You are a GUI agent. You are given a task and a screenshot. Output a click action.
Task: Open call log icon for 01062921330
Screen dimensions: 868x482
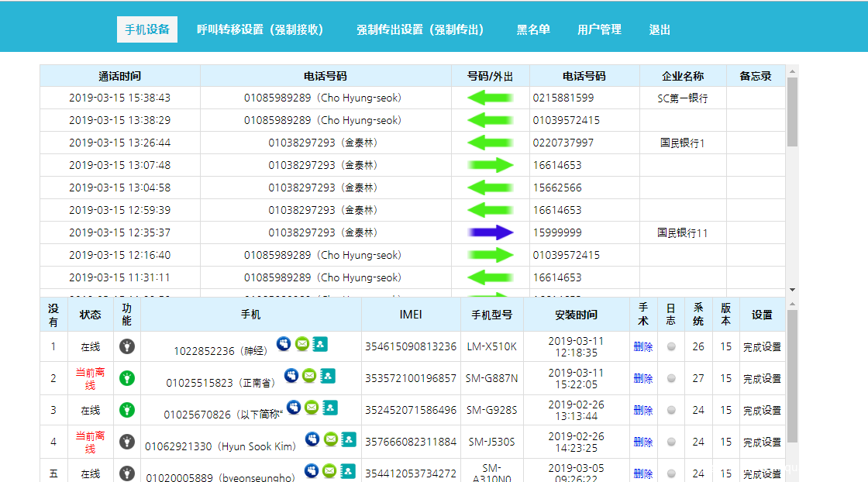[x=312, y=439]
